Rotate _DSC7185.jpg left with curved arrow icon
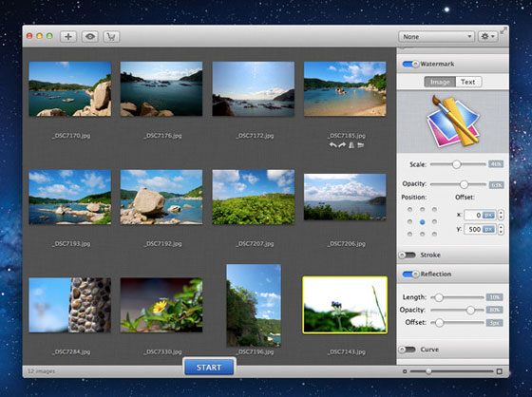 [x=332, y=145]
